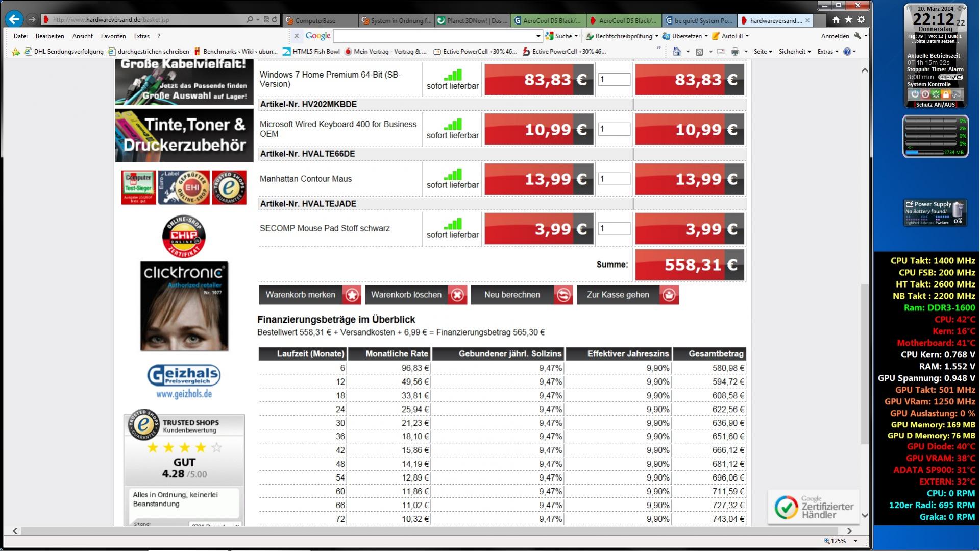Open the Benchmarks Wiki ubuntu favorite
The width and height of the screenshot is (980, 551).
tap(235, 52)
